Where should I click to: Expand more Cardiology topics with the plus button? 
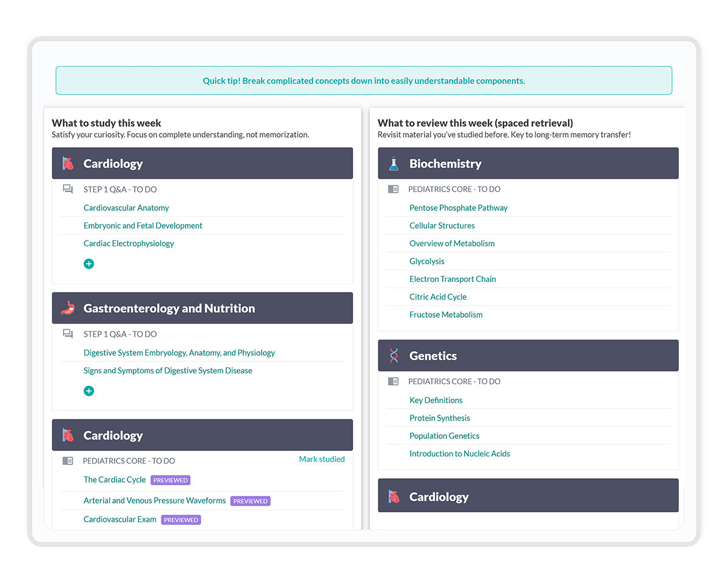(89, 264)
